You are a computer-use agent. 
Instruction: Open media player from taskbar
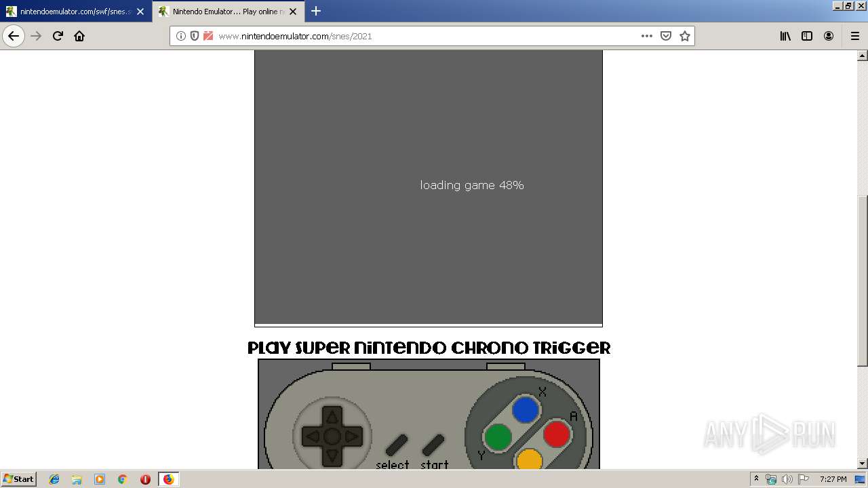[100, 479]
